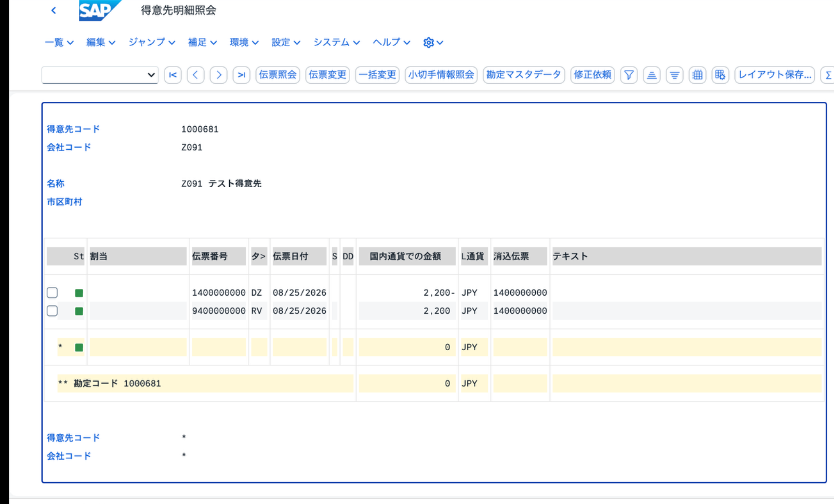Open the gear settings menu icon
Image resolution: width=834 pixels, height=504 pixels.
point(433,43)
